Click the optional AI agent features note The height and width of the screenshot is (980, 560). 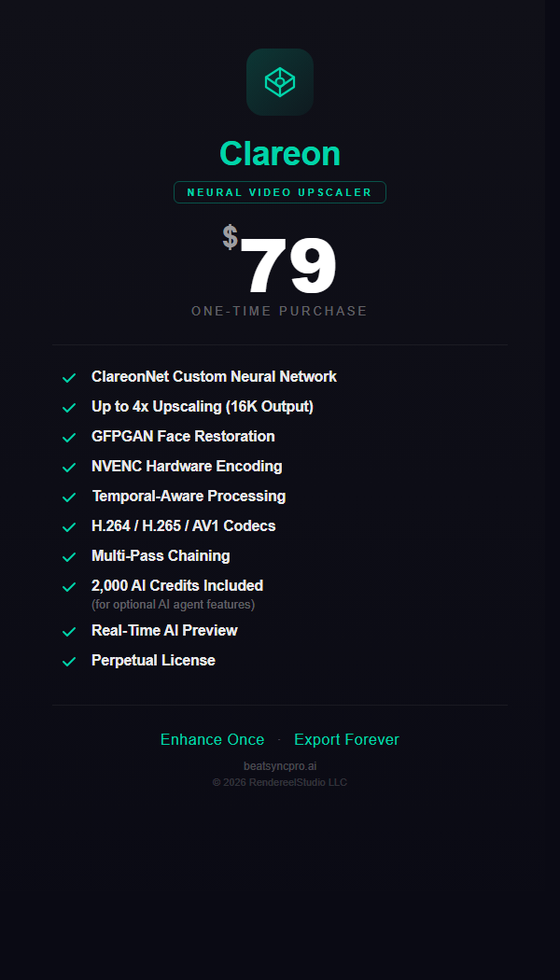[173, 604]
